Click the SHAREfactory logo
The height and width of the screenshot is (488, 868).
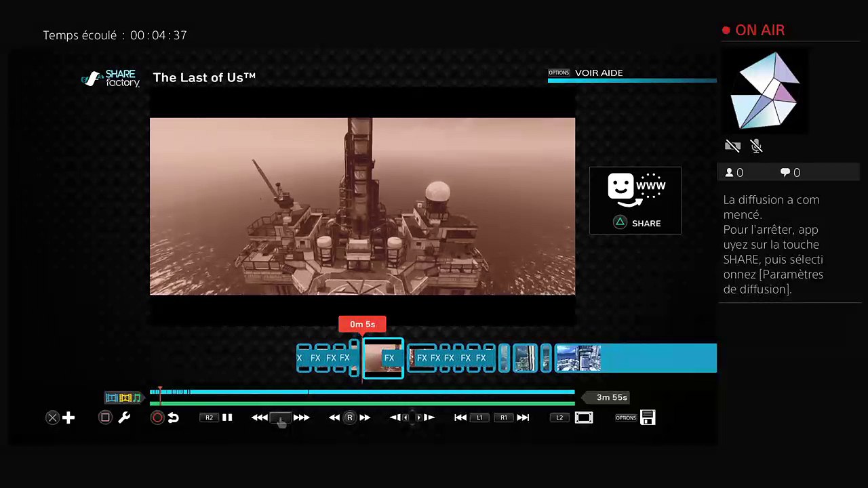(111, 79)
